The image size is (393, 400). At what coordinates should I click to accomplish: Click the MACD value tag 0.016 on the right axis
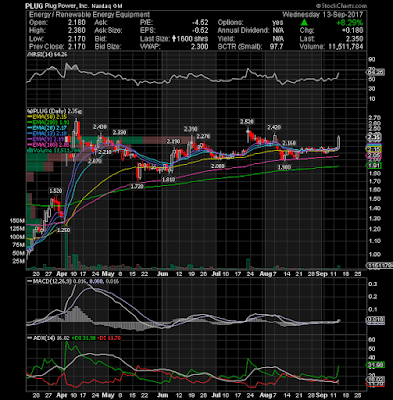pyautogui.click(x=375, y=320)
